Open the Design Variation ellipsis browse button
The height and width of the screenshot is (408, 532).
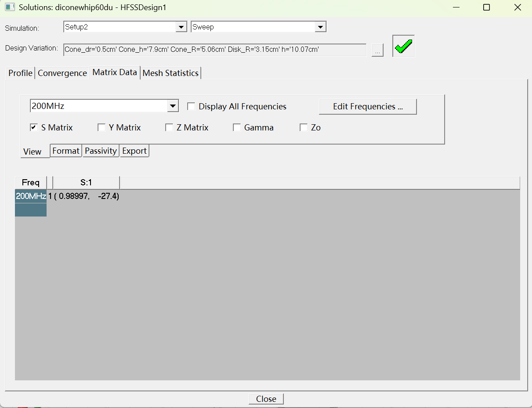(x=377, y=50)
